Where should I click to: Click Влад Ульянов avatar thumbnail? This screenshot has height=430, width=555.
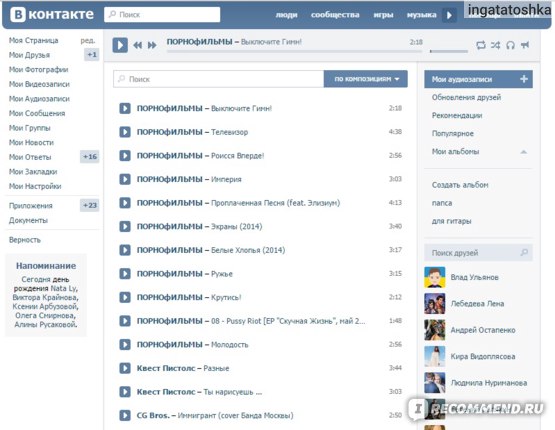click(x=435, y=277)
